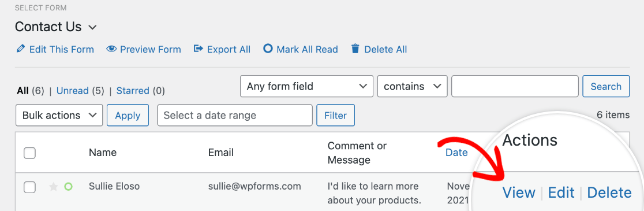
Task: Click the trash icon for Delete All
Action: tap(355, 49)
